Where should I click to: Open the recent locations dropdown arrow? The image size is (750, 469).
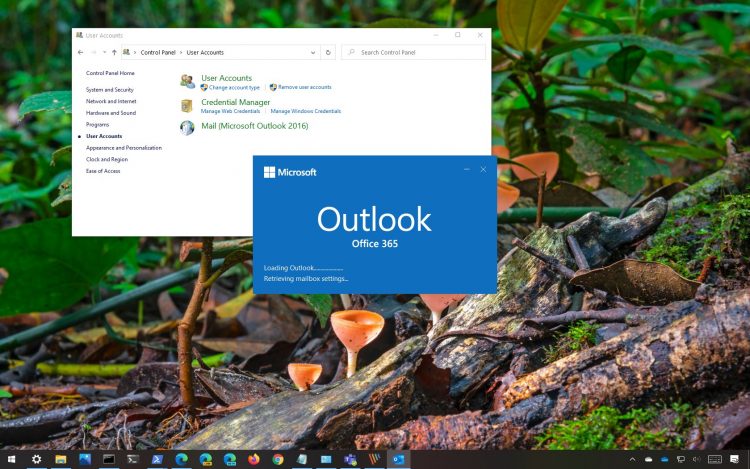pyautogui.click(x=104, y=52)
